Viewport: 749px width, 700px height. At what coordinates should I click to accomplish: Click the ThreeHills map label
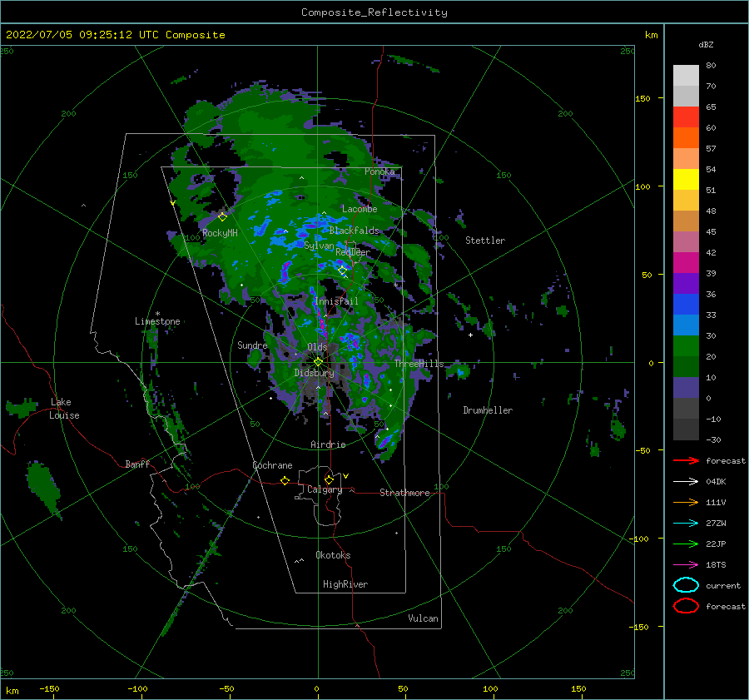(419, 364)
